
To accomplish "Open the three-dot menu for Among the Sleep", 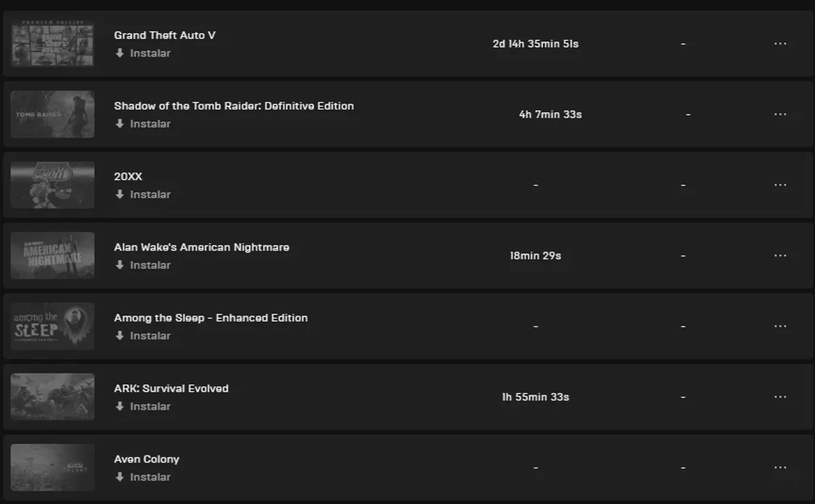I will [780, 326].
